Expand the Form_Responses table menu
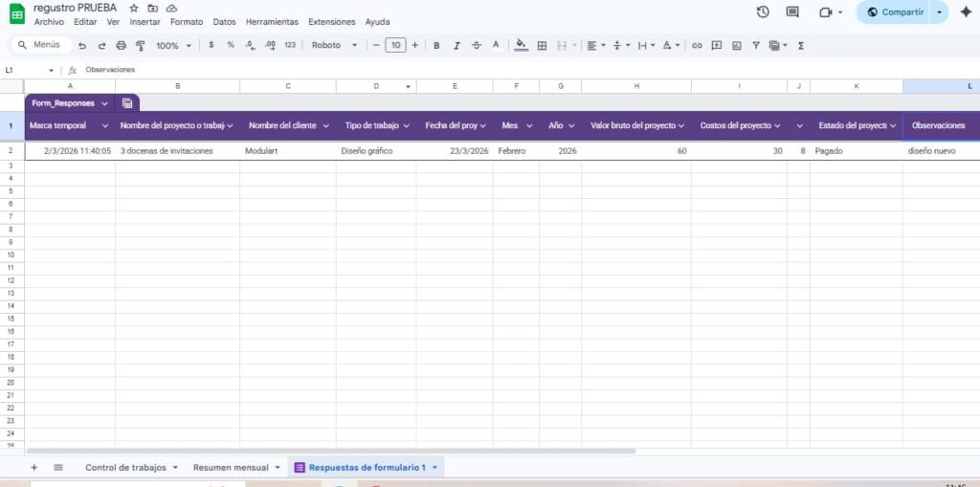This screenshot has width=980, height=487. pos(104,103)
